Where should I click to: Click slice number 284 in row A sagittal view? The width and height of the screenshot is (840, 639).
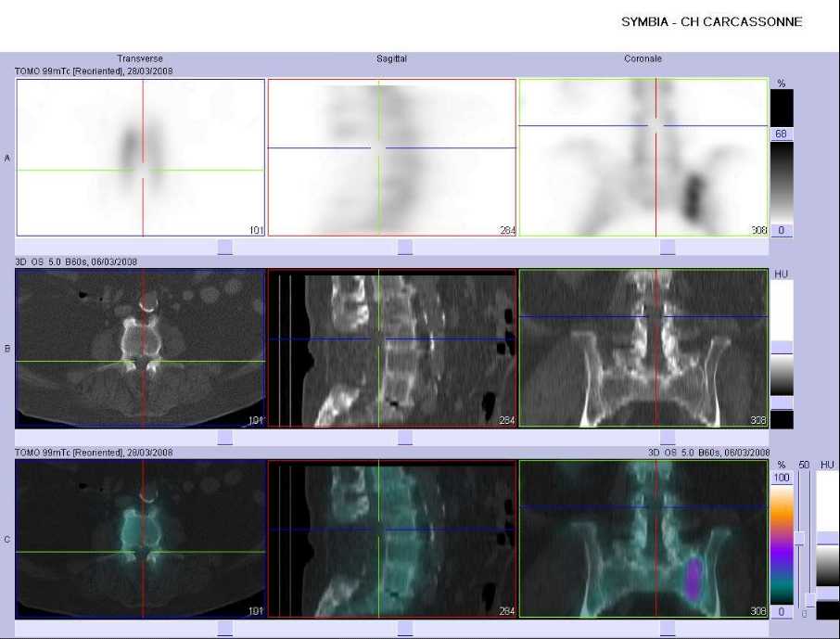[x=507, y=230]
